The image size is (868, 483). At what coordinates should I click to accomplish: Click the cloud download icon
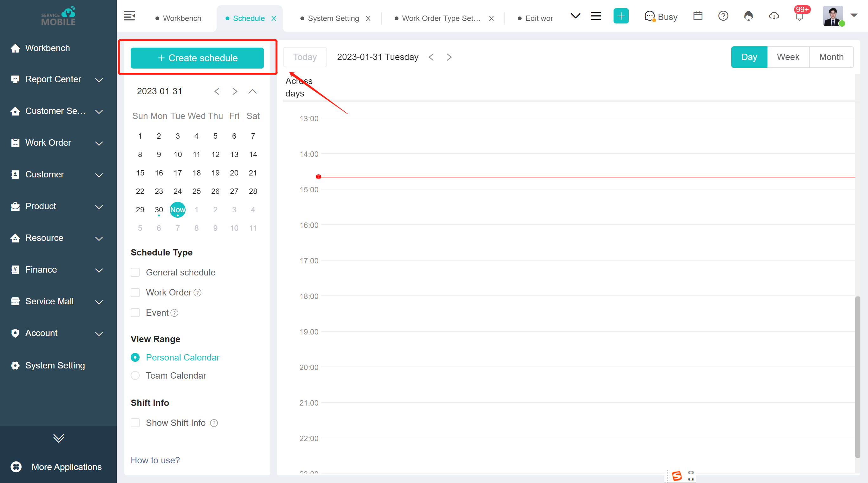pos(774,16)
